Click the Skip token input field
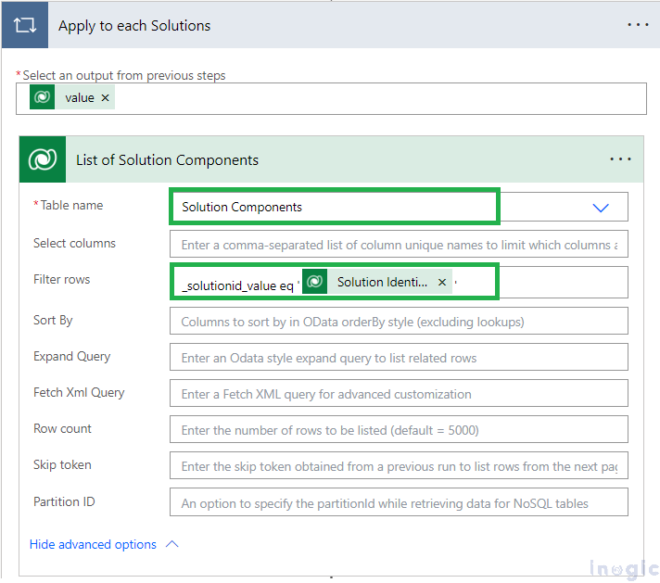660x583 pixels. (399, 466)
